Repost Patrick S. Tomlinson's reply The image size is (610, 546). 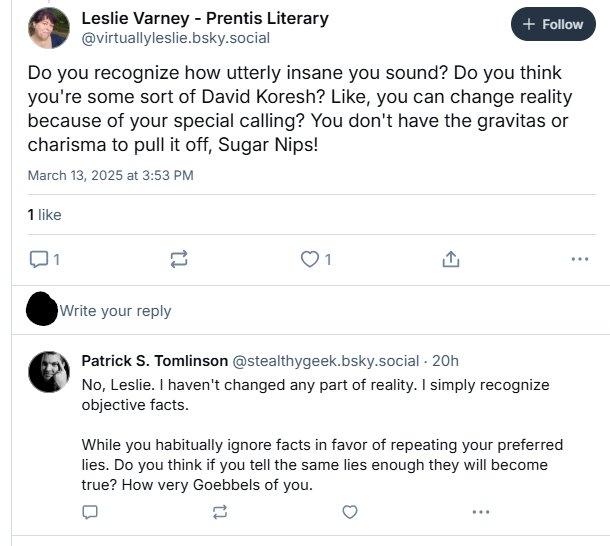coord(220,512)
